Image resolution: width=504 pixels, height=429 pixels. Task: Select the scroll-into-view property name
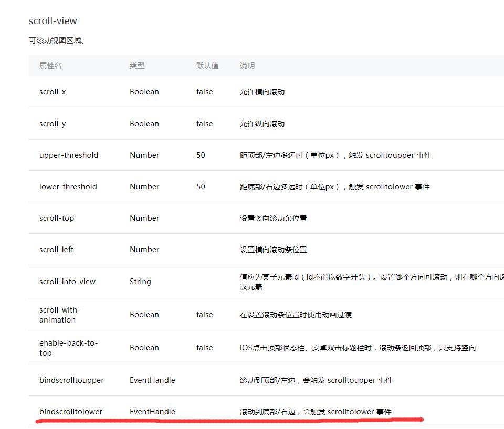68,282
